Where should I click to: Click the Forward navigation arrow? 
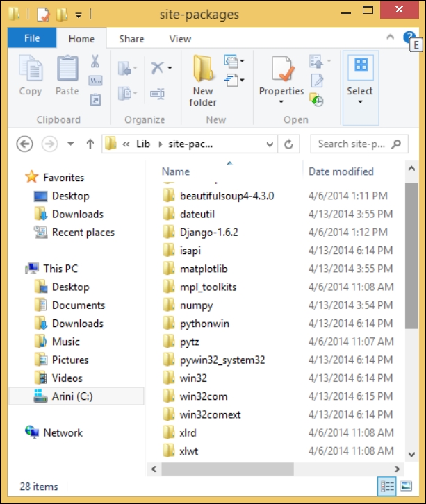(49, 144)
